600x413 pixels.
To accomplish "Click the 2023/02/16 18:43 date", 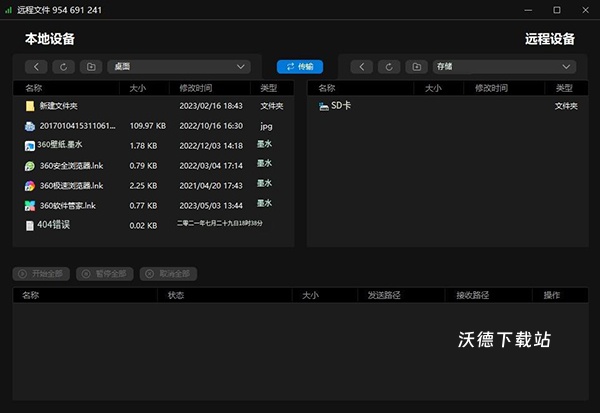I will pyautogui.click(x=211, y=106).
